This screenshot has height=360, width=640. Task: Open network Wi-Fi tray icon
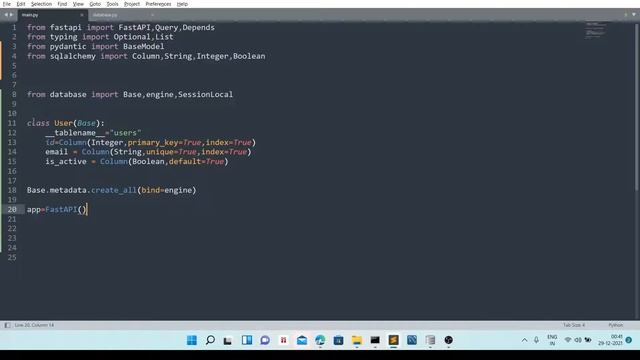click(568, 340)
